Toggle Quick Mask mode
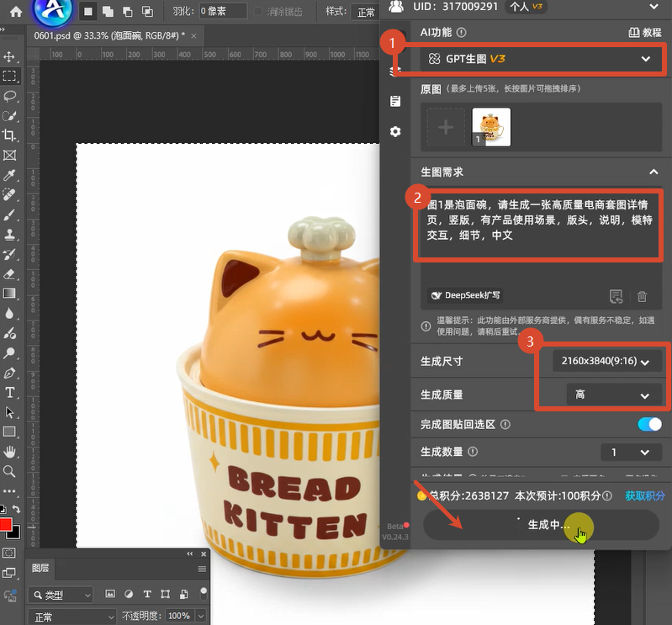Image resolution: width=672 pixels, height=625 pixels. (x=9, y=553)
